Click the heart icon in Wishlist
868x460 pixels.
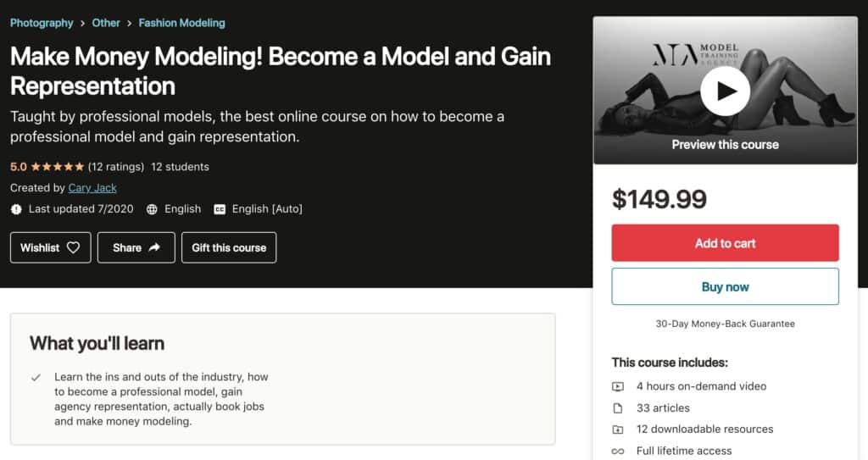click(x=73, y=248)
